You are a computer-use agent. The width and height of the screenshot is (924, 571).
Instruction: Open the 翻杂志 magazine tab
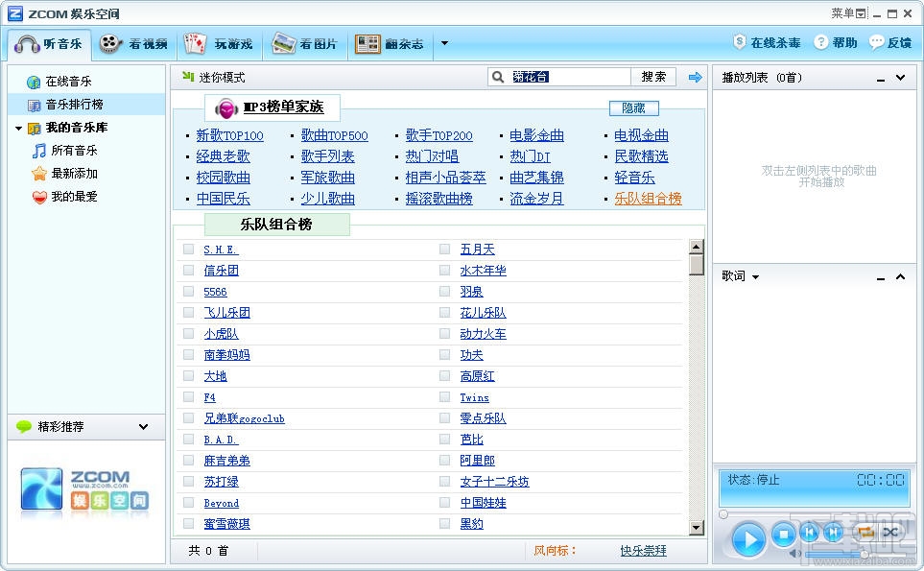pyautogui.click(x=389, y=44)
